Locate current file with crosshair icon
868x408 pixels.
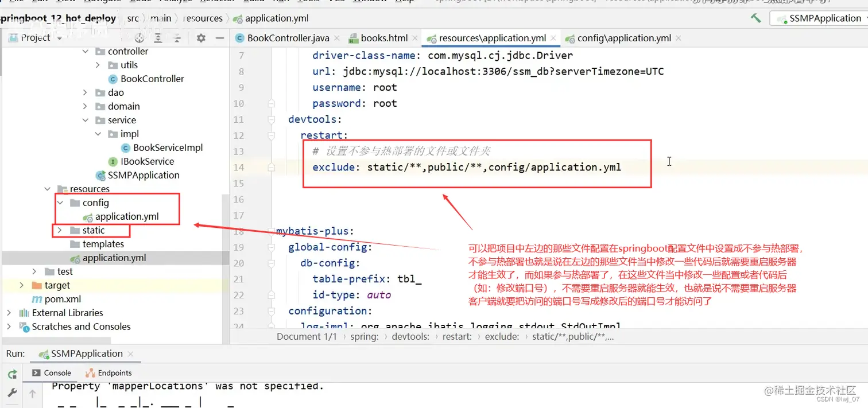pos(139,38)
